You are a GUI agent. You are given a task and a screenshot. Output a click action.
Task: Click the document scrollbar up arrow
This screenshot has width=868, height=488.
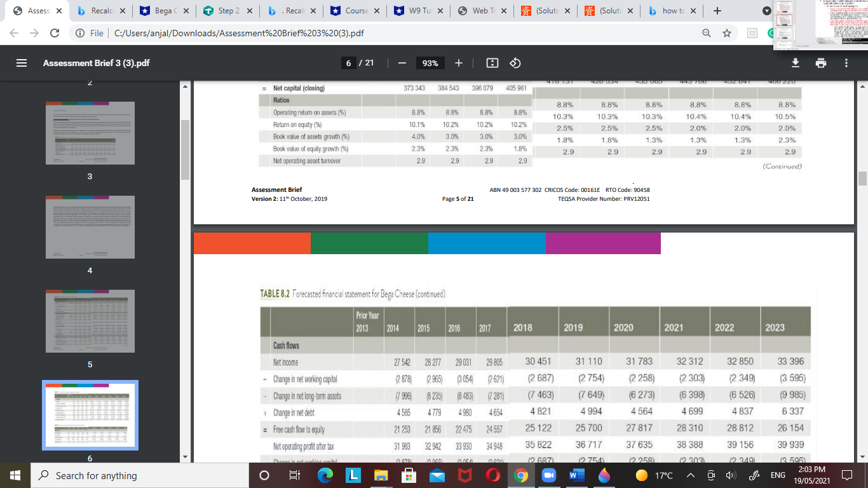[x=862, y=86]
